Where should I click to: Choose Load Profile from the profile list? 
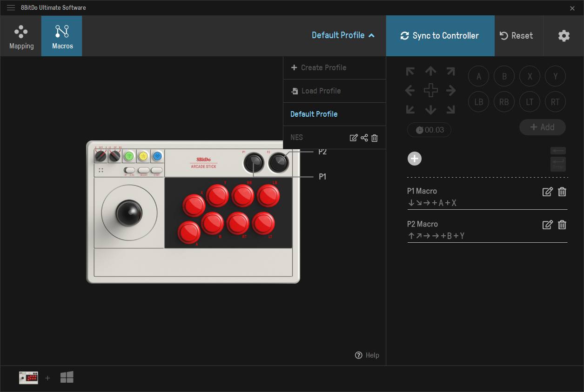335,91
